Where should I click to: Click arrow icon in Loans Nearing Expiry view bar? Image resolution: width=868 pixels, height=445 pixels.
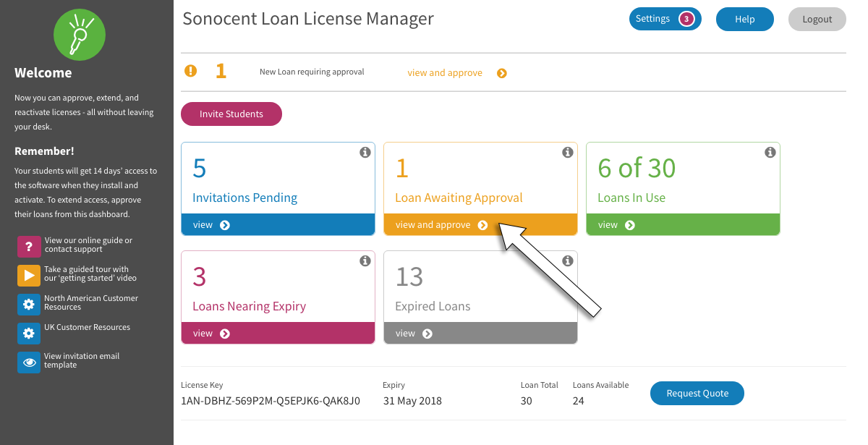[x=225, y=334]
